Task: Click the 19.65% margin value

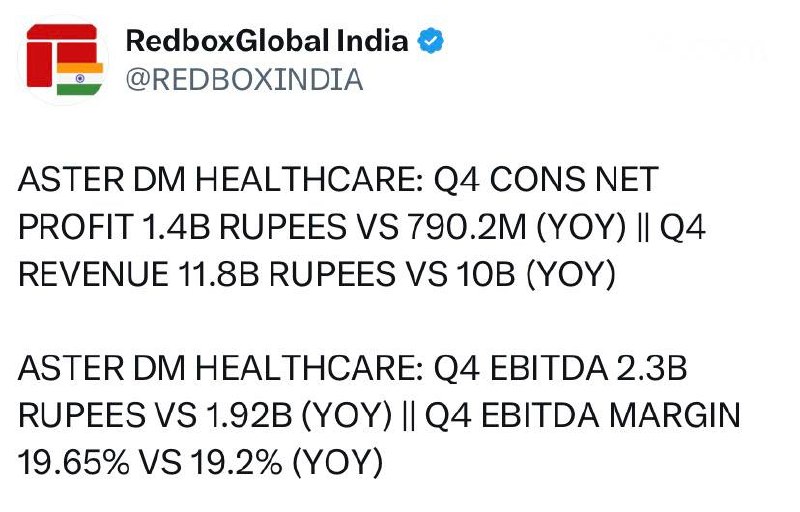Action: click(73, 462)
